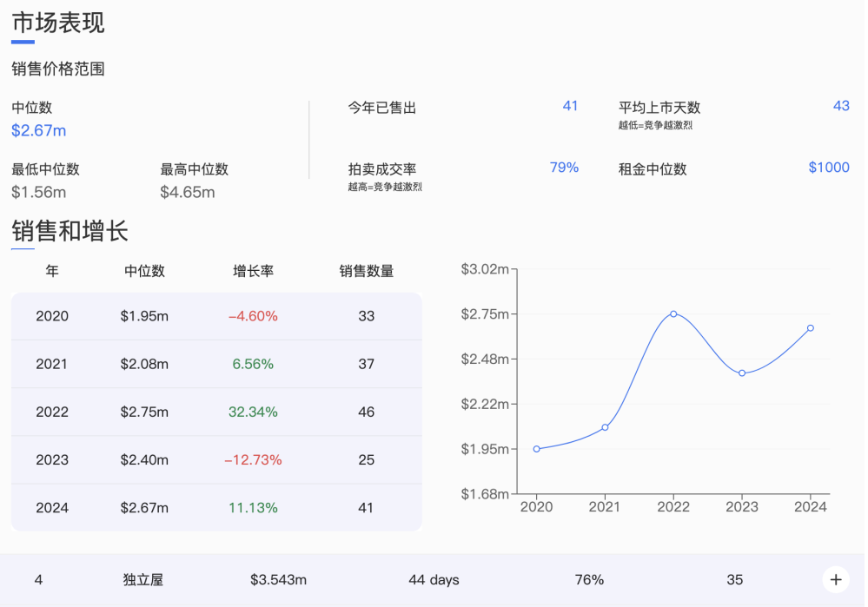Click 41 sold this year value
The width and height of the screenshot is (868, 607).
tap(570, 106)
